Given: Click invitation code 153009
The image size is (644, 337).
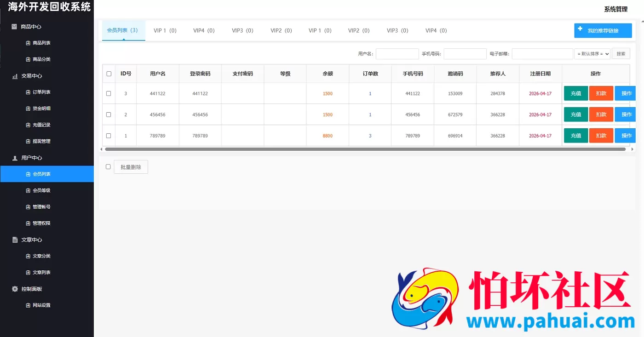Looking at the screenshot, I should click(455, 93).
